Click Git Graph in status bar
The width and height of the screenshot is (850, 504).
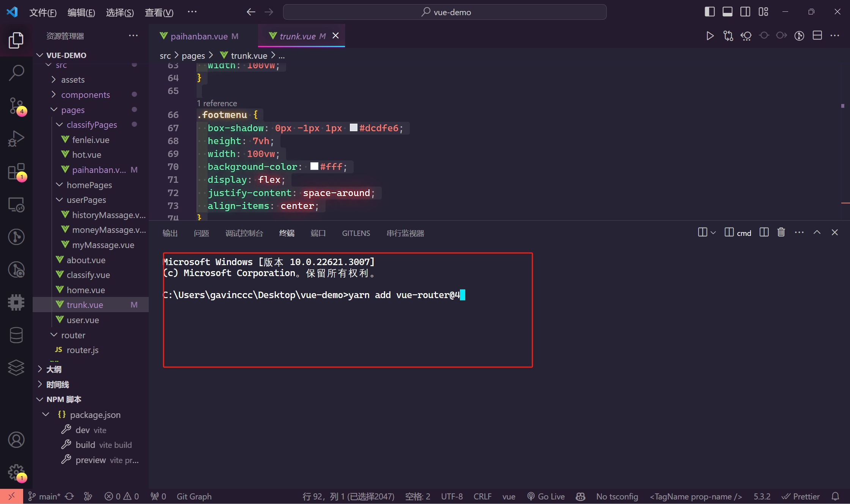coord(194,496)
